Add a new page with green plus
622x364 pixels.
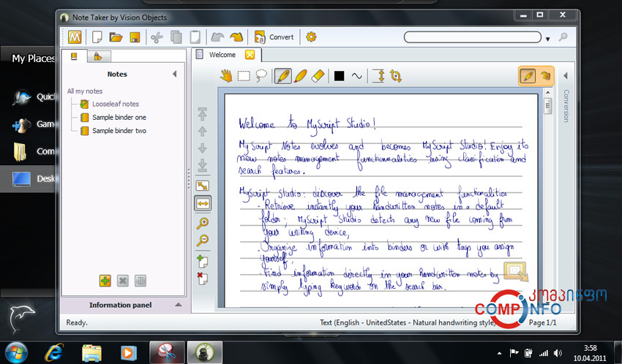pyautogui.click(x=202, y=261)
